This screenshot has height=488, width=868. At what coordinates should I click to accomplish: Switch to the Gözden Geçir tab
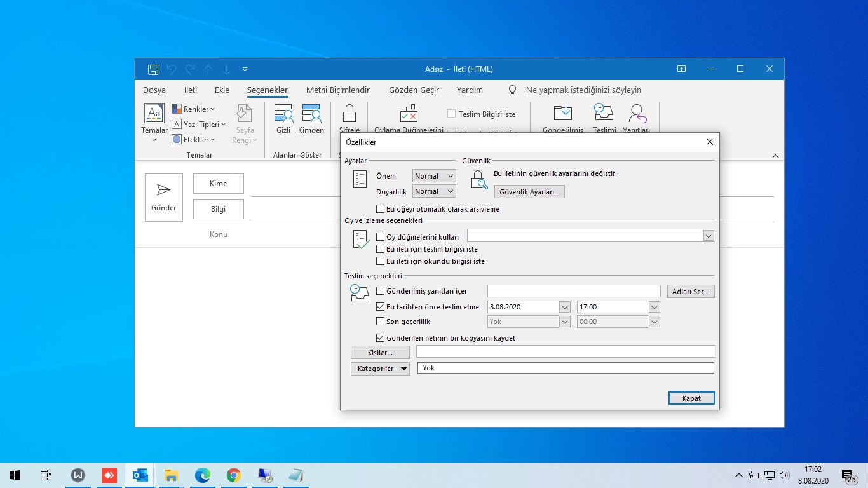[x=414, y=90]
